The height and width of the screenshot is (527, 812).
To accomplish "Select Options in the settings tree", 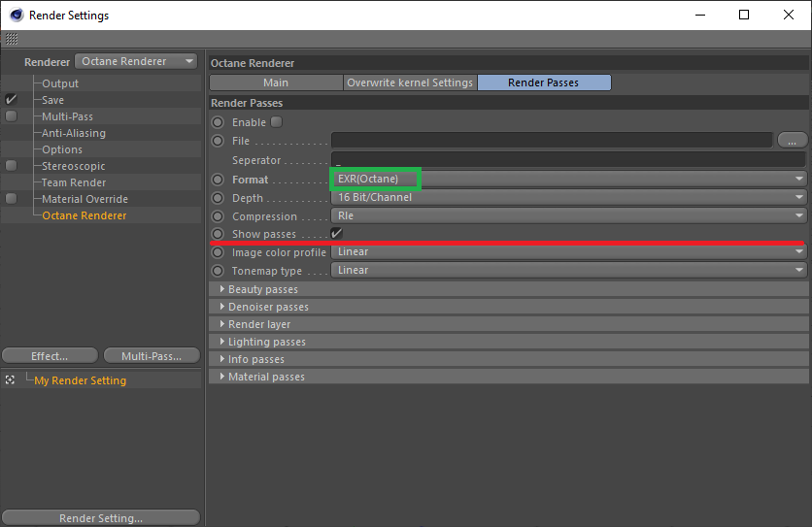I will [x=62, y=149].
